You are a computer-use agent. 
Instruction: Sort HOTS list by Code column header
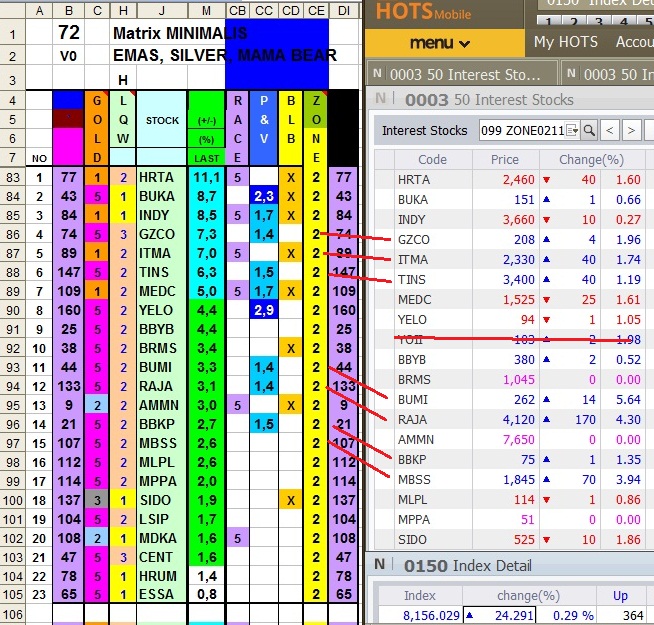433,159
